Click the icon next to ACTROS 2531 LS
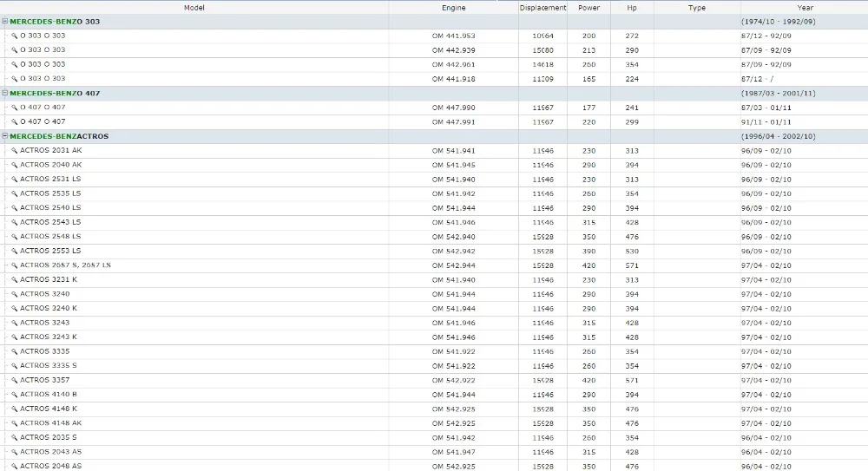 coord(15,180)
